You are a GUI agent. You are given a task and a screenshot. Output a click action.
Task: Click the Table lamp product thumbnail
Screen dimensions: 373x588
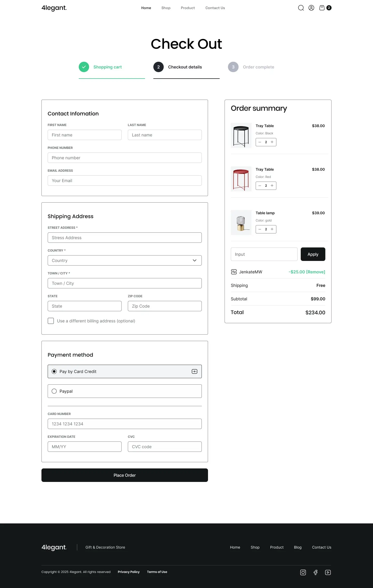pyautogui.click(x=241, y=223)
